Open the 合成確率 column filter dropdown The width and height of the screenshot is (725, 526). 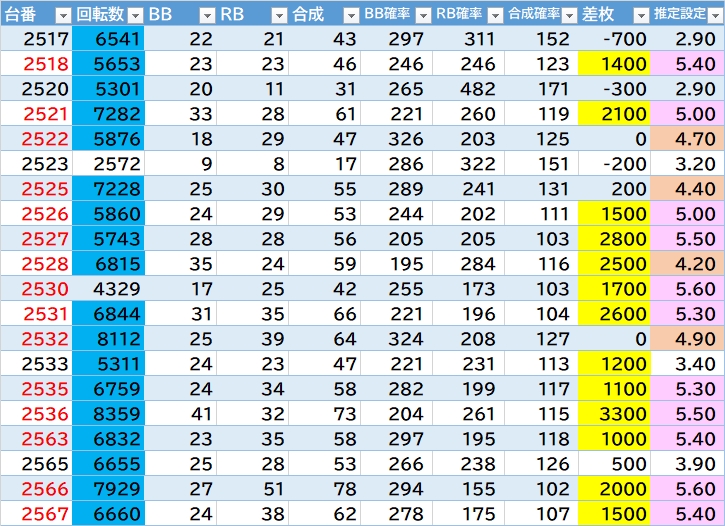[x=567, y=15]
